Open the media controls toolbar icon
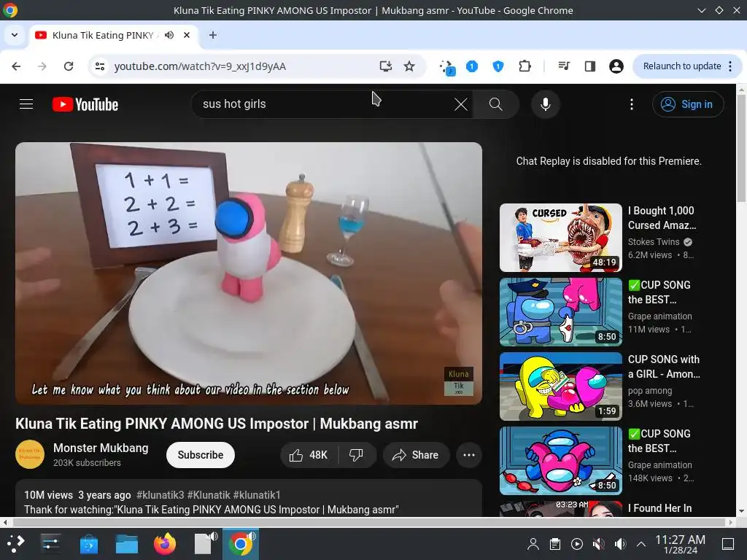 [564, 66]
